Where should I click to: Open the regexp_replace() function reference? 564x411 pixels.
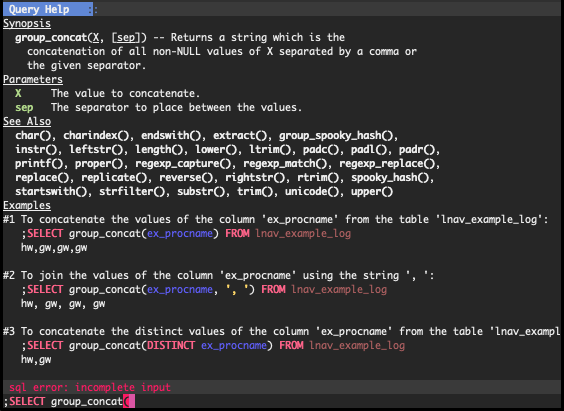coord(387,164)
